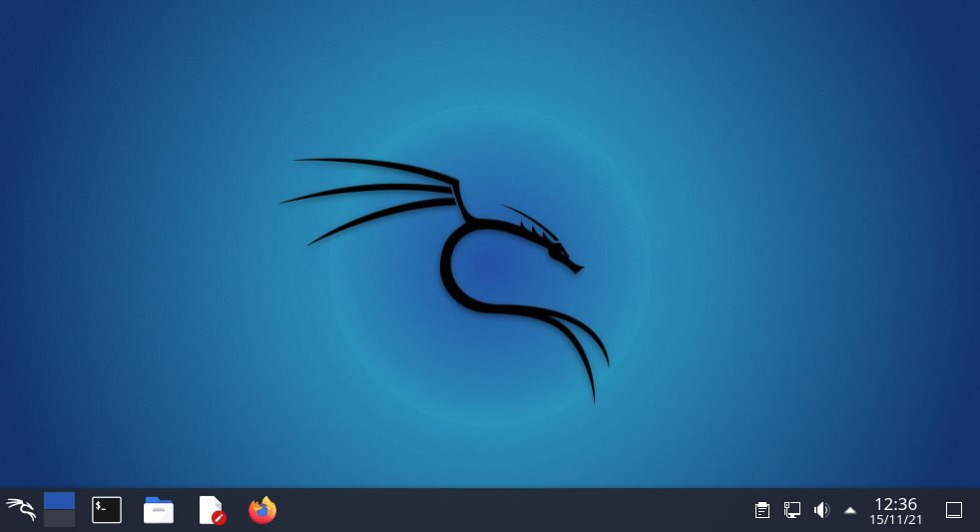Click the dragon's head on the wallpaper
980x532 pixels.
pos(557,250)
